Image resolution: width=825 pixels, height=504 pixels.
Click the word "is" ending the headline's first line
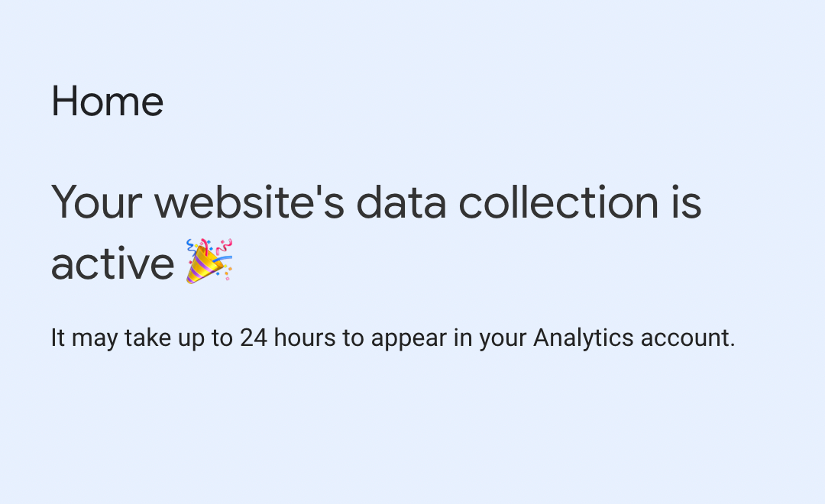tap(686, 202)
